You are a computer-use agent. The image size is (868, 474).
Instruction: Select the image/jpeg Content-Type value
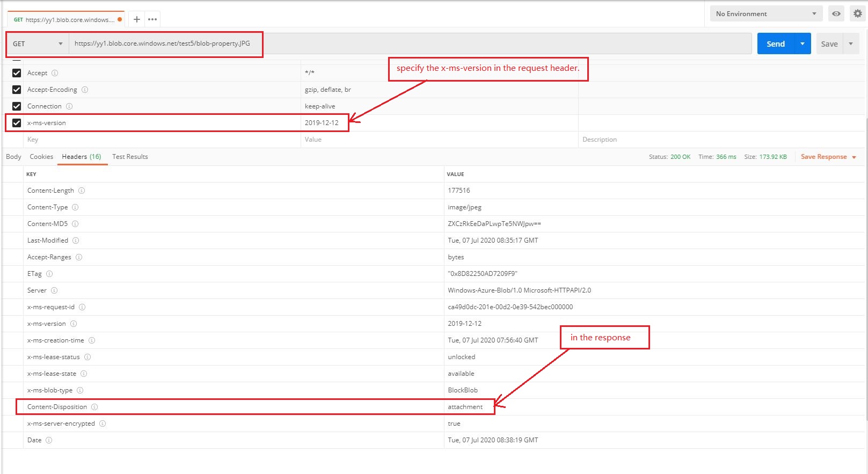pyautogui.click(x=465, y=207)
